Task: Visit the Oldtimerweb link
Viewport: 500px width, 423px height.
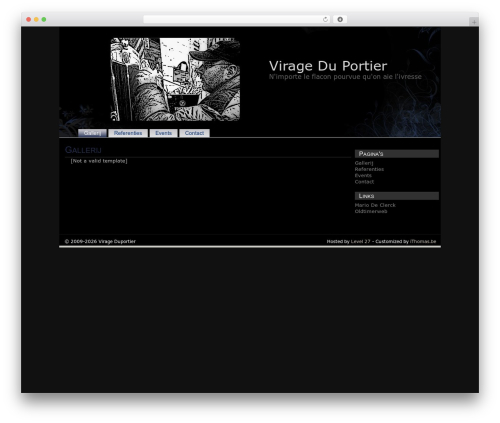Action: click(x=371, y=211)
